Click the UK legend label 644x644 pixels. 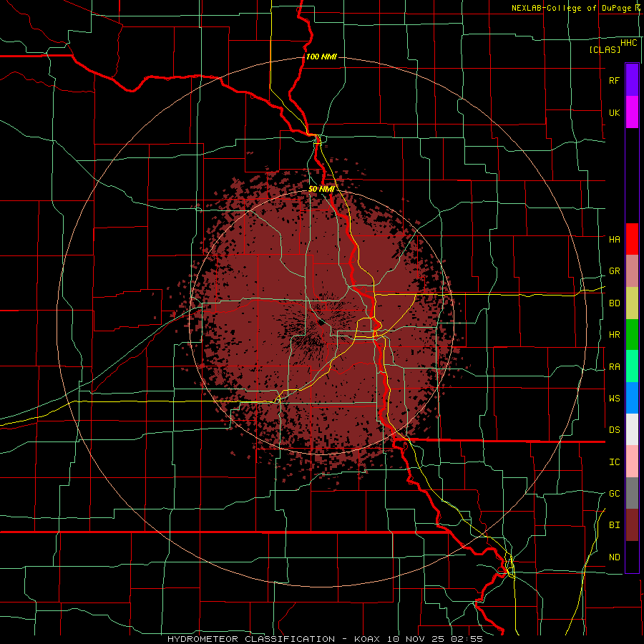tap(614, 112)
